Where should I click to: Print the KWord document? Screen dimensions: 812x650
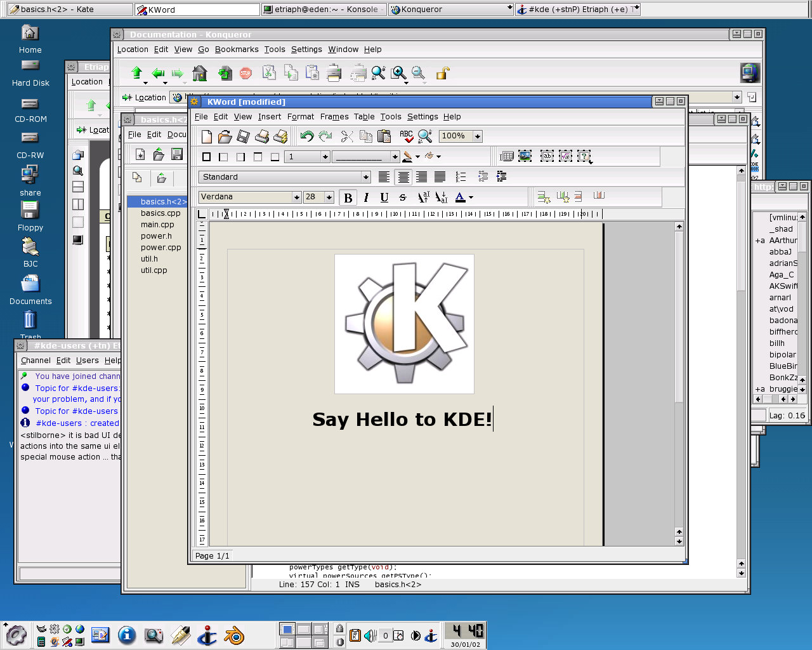[x=261, y=136]
